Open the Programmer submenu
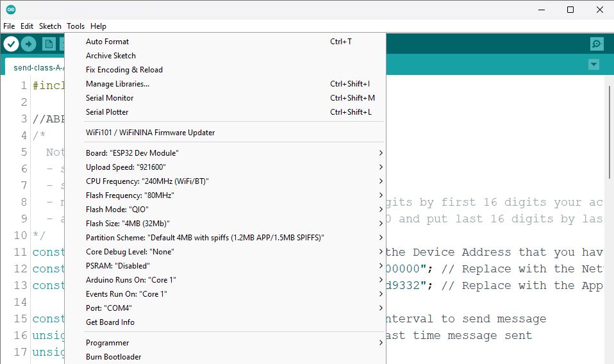The image size is (614, 364). 234,343
